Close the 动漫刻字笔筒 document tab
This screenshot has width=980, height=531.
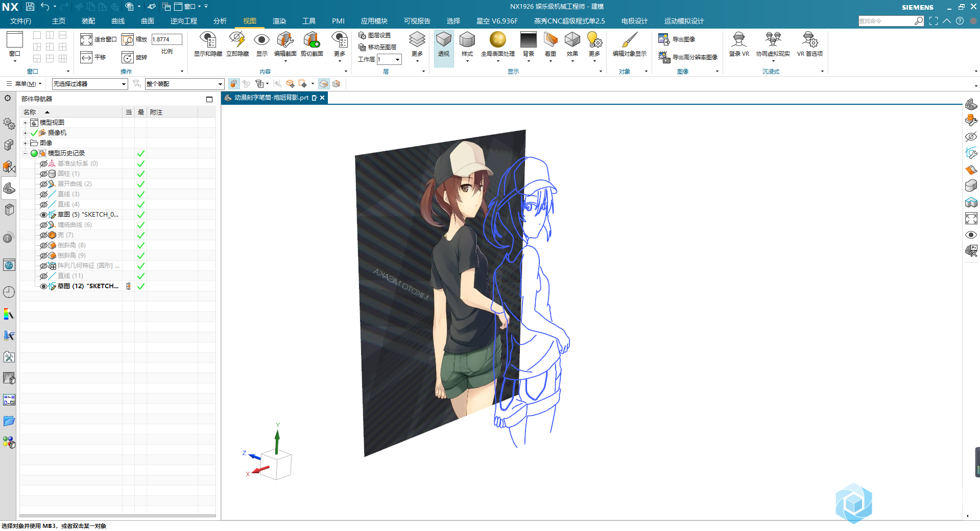coord(322,98)
